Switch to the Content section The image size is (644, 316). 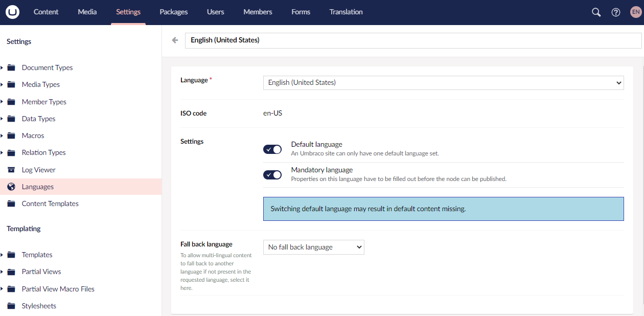pos(46,12)
